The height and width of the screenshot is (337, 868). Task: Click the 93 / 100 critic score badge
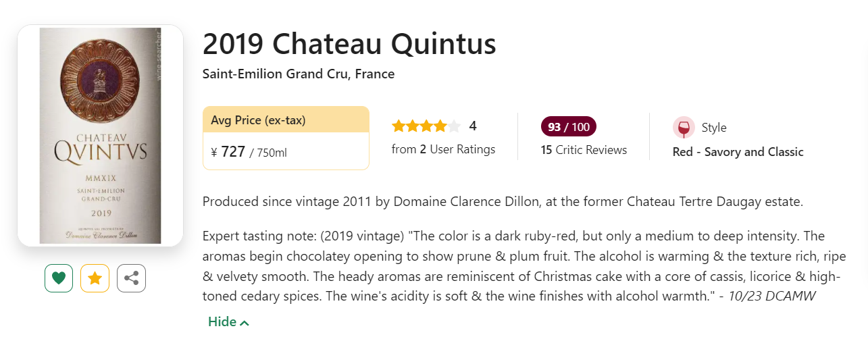coord(568,127)
